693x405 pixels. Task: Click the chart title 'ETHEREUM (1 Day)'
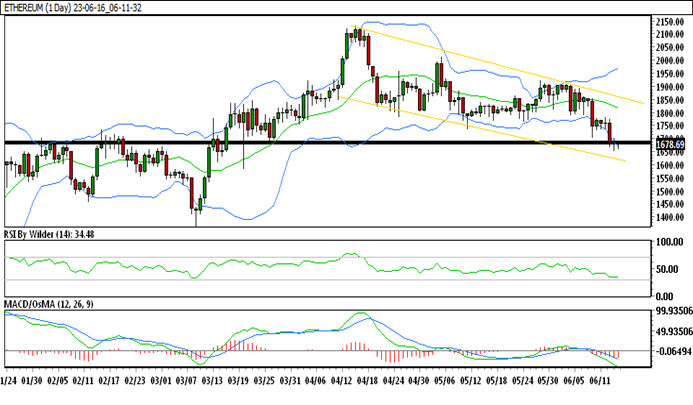point(38,8)
